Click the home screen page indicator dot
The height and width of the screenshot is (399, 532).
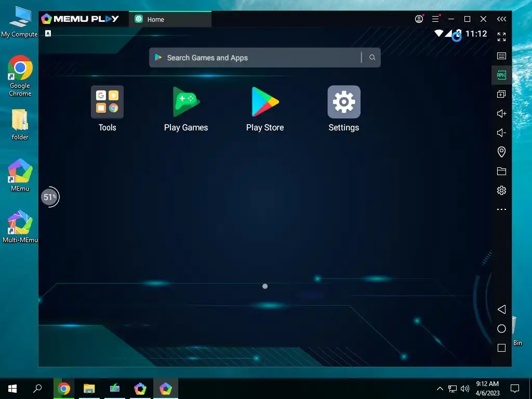(x=265, y=286)
